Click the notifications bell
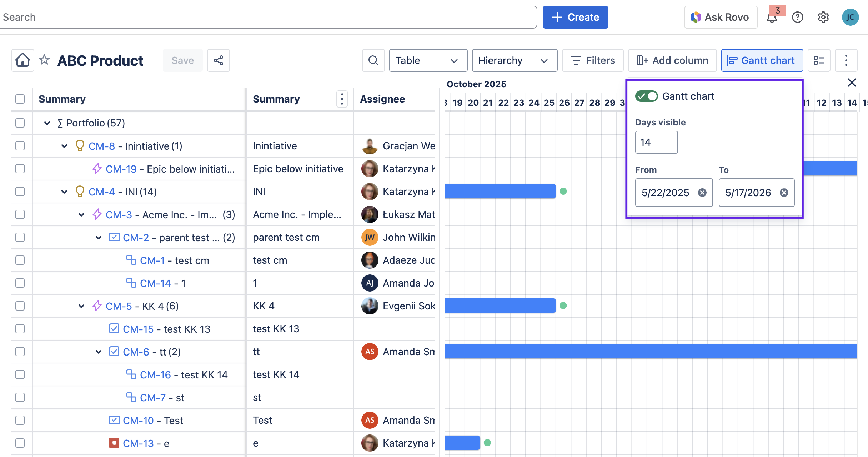Screen dimensions: 868x457 pos(772,17)
